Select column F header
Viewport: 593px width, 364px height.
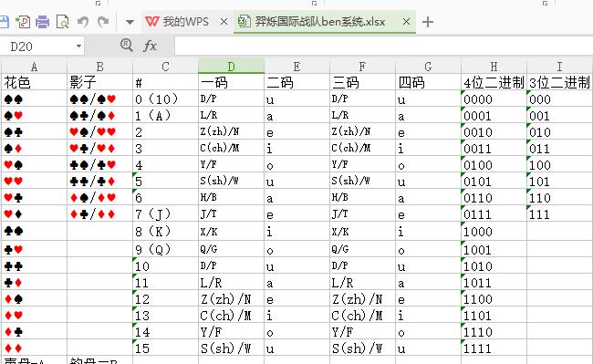[x=363, y=67]
